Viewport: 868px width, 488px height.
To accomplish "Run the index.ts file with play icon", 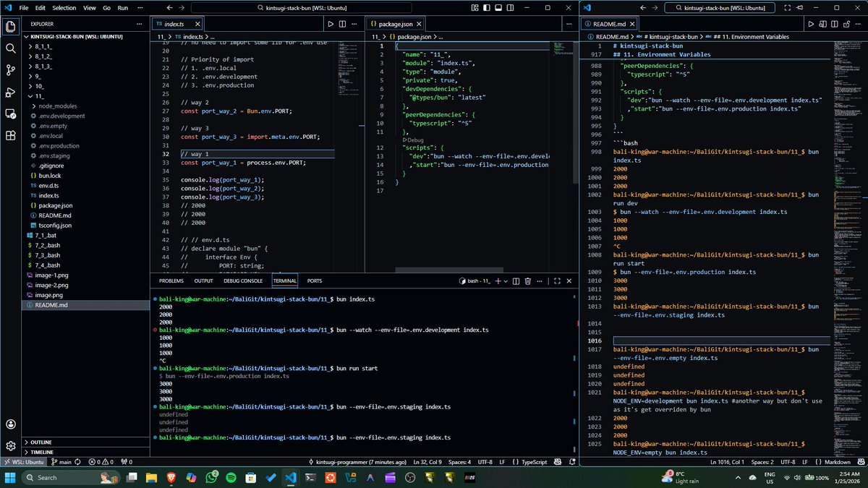I will coord(330,24).
